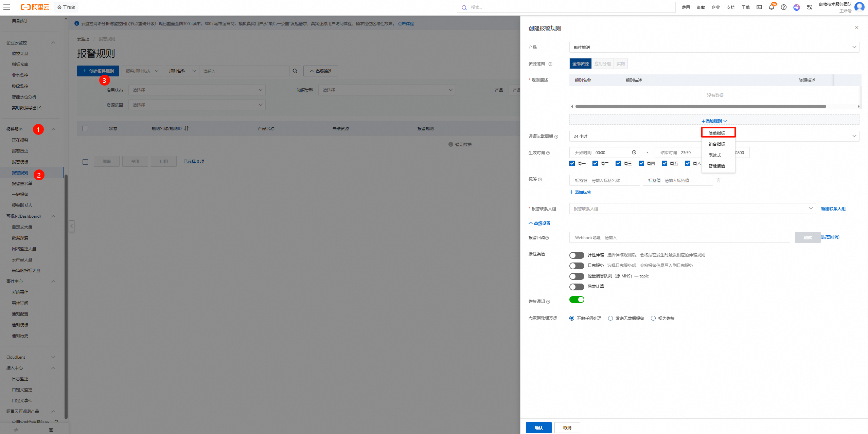Screen dimensions: 868x434
Task: Uncheck the 周三 checkbox
Action: coord(618,163)
